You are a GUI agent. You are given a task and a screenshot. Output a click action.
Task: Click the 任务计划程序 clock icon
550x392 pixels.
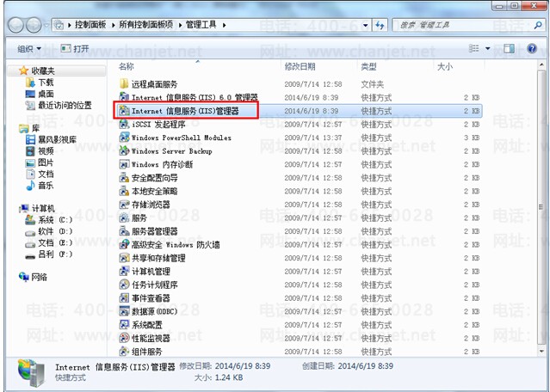124,285
